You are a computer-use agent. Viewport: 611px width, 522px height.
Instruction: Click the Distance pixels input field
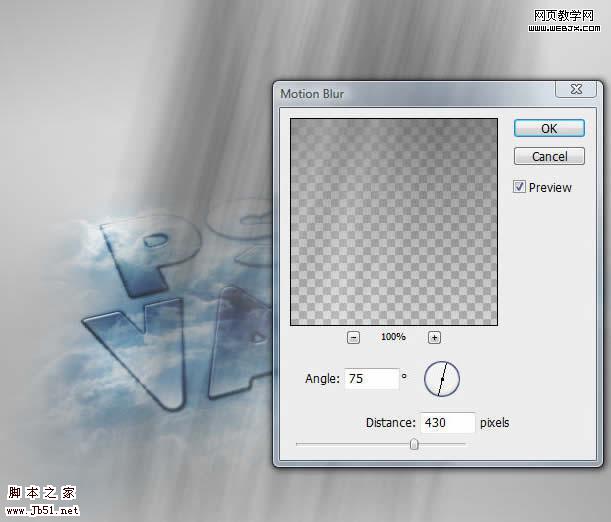point(448,422)
